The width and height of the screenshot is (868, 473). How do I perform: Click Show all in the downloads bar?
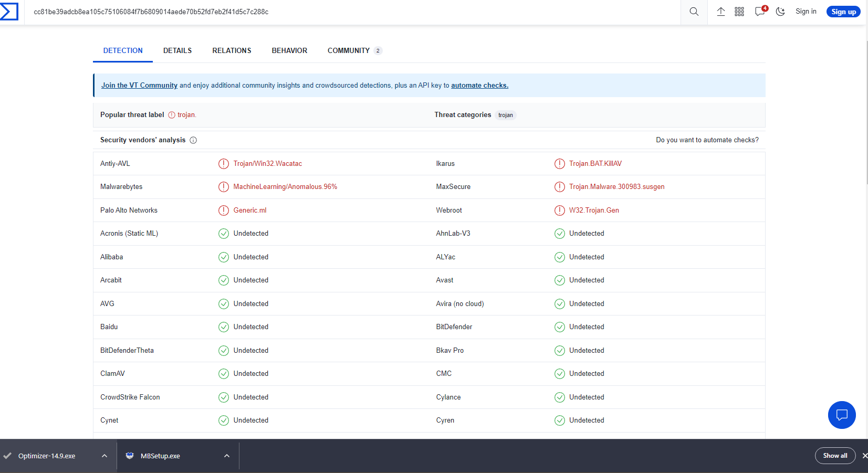point(835,456)
